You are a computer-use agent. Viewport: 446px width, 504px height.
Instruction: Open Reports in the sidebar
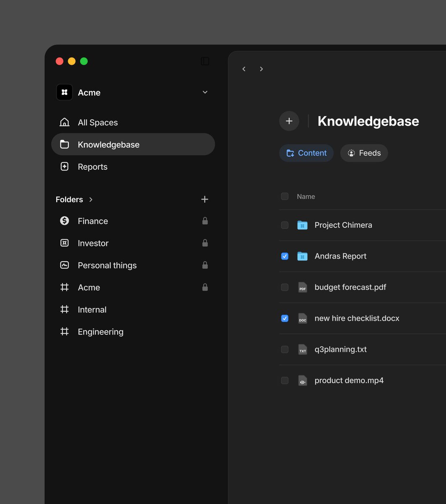point(133,167)
